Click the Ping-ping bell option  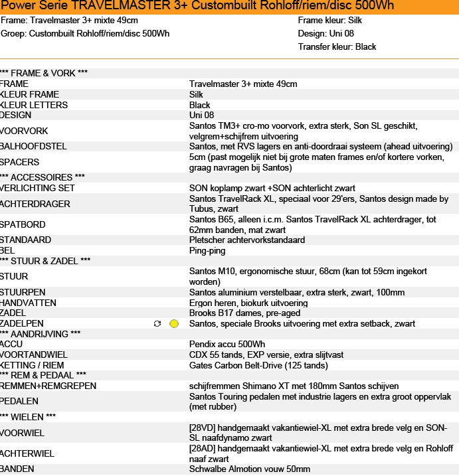click(x=207, y=251)
